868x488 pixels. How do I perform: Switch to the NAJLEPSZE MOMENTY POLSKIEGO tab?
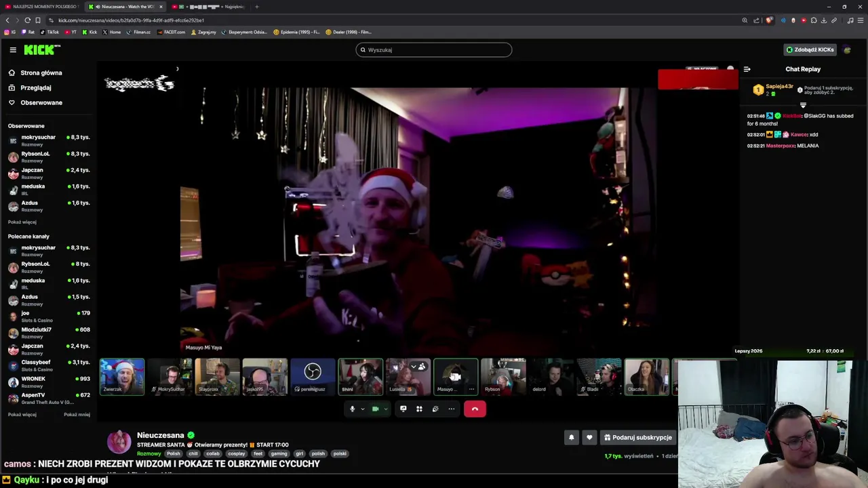pos(41,7)
